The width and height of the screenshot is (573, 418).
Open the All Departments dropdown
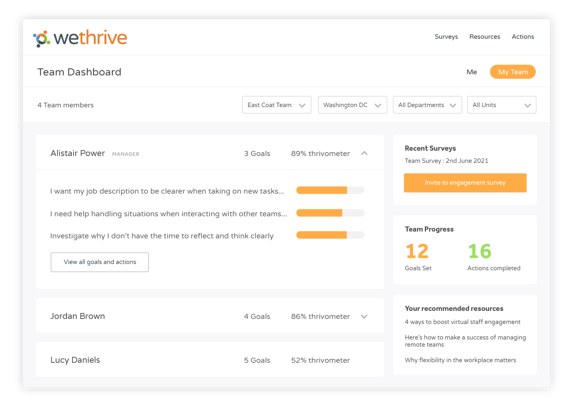427,105
